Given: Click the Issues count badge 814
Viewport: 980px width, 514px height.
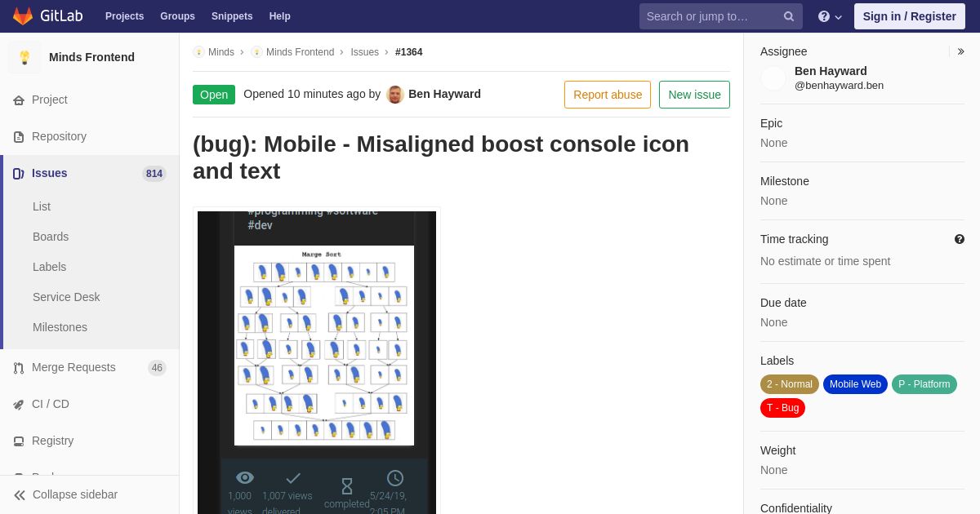Looking at the screenshot, I should pos(154,174).
